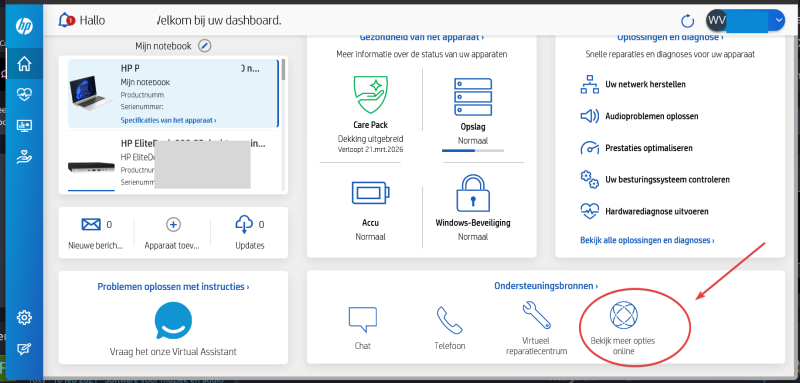
Task: Open the Windows-Beveiliging padlock icon
Action: point(472,193)
